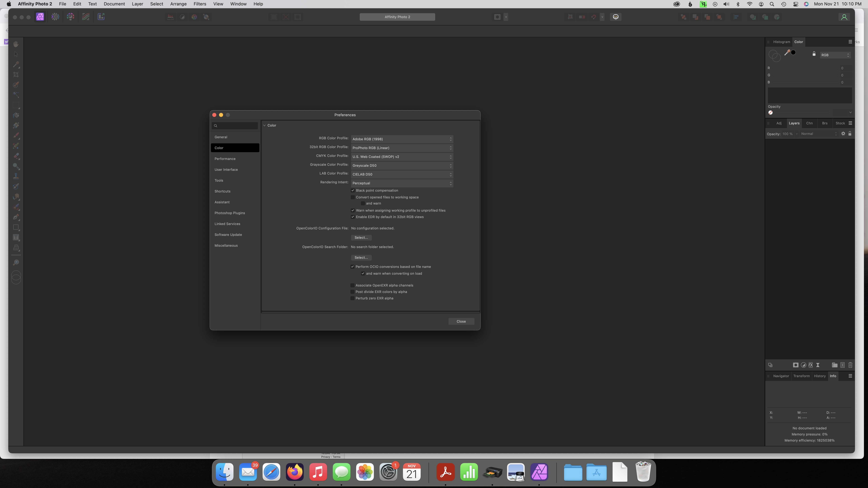The height and width of the screenshot is (488, 868).
Task: Click Select for OpenColorIO Search Folder
Action: (361, 258)
